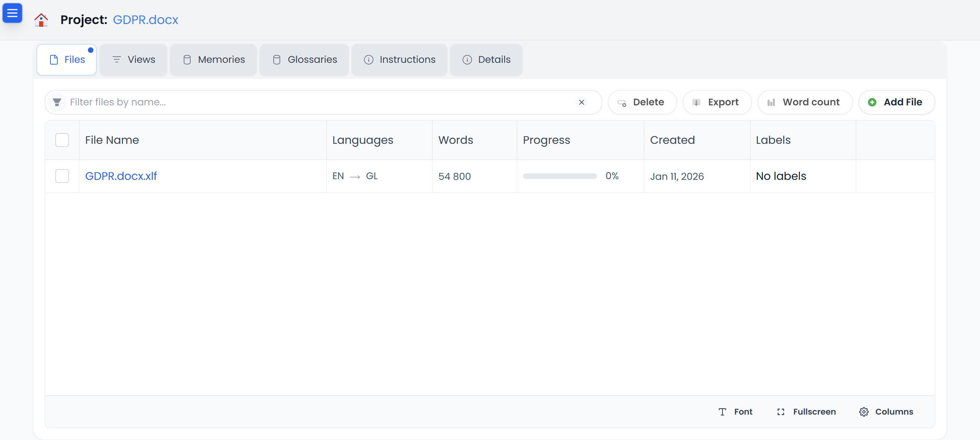
Task: Click the EN to GL language arrow
Action: coord(355,176)
